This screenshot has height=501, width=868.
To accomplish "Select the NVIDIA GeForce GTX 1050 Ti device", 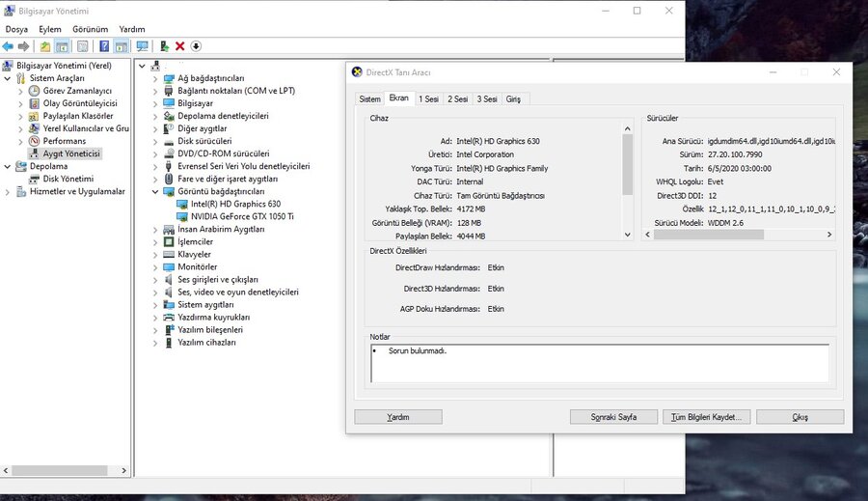I will coord(242,216).
